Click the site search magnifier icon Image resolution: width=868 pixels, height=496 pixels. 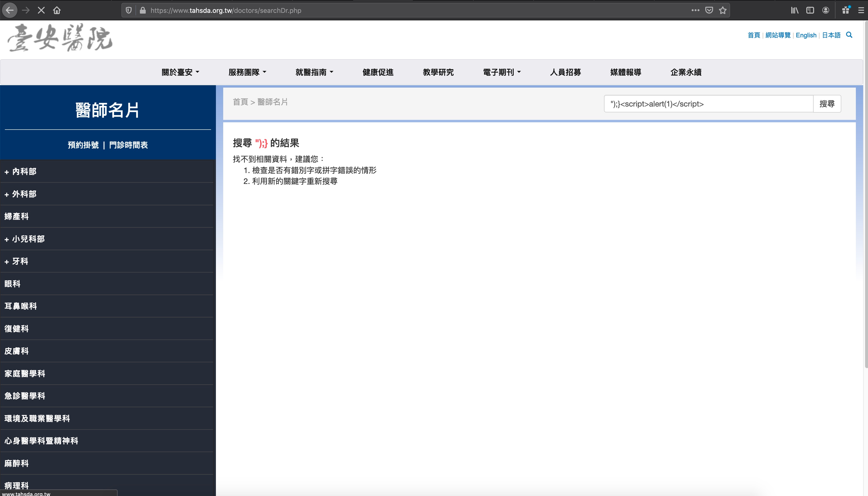tap(849, 35)
